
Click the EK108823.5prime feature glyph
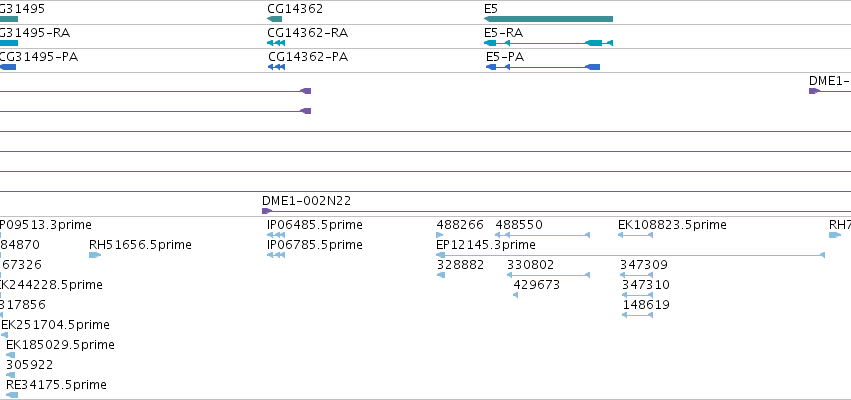635,235
